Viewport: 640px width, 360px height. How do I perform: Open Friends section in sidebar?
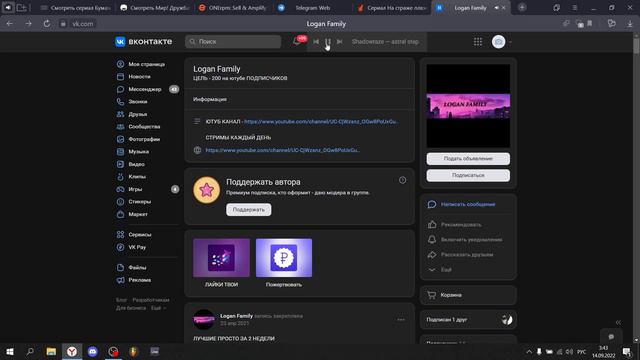click(x=132, y=114)
